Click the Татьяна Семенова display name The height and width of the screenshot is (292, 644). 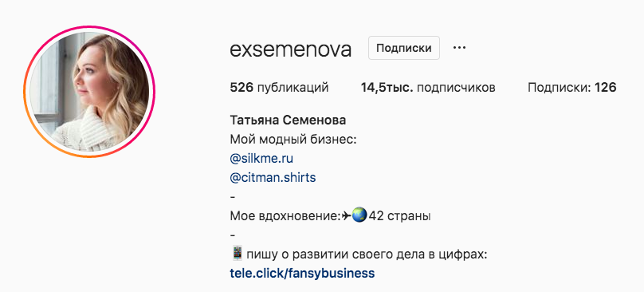point(288,120)
